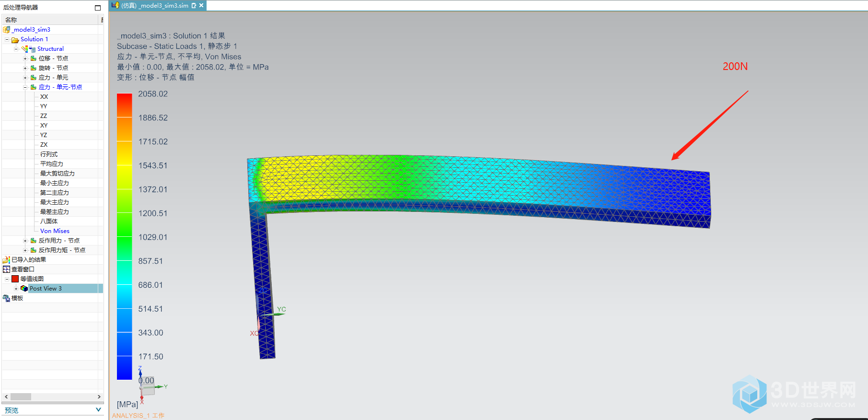Click the Post View 3 cube icon
Image resolution: width=868 pixels, height=420 pixels.
24,289
